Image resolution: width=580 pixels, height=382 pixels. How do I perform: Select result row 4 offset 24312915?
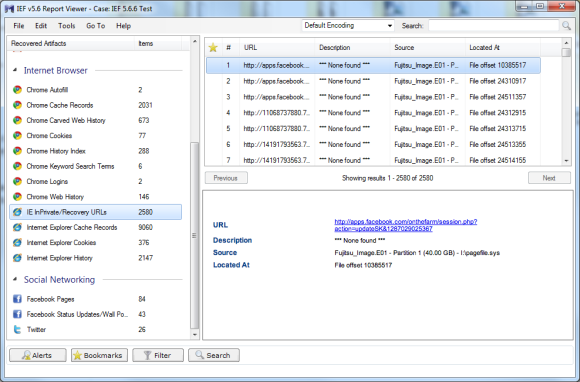tap(373, 113)
